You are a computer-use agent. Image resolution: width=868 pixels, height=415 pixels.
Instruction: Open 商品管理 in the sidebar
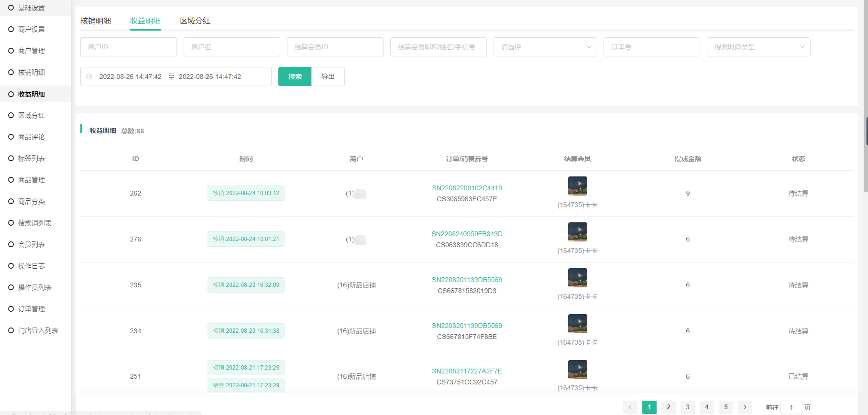[32, 180]
